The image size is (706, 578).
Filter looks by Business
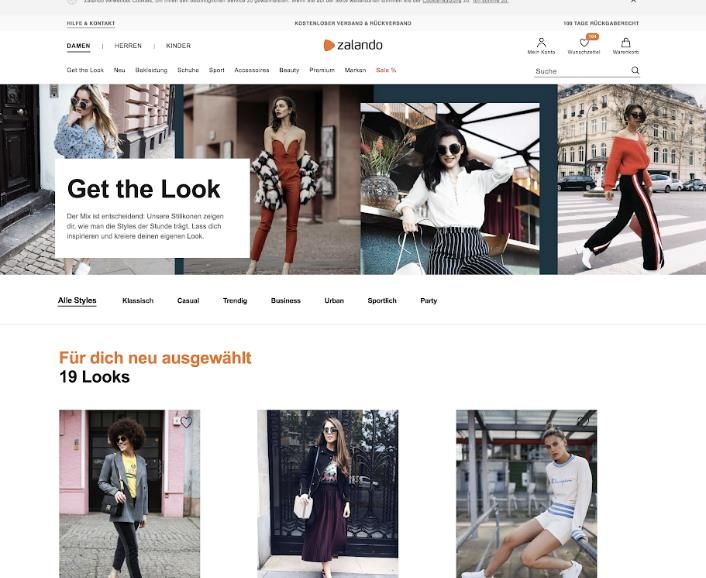pos(286,301)
